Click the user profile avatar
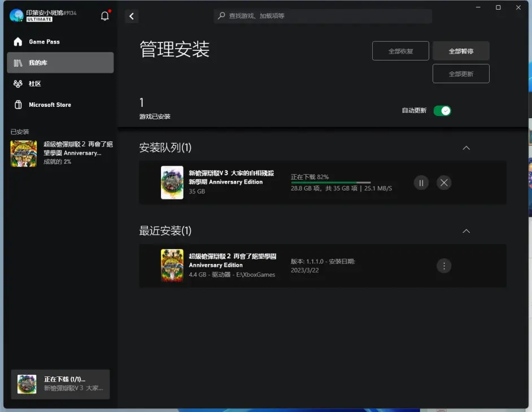Image resolution: width=532 pixels, height=412 pixels. tap(17, 16)
